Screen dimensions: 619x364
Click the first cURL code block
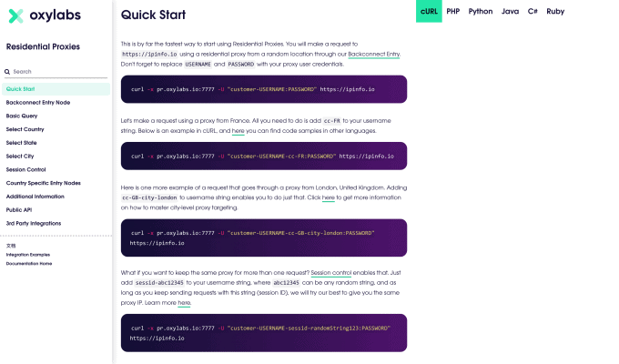coord(263,89)
